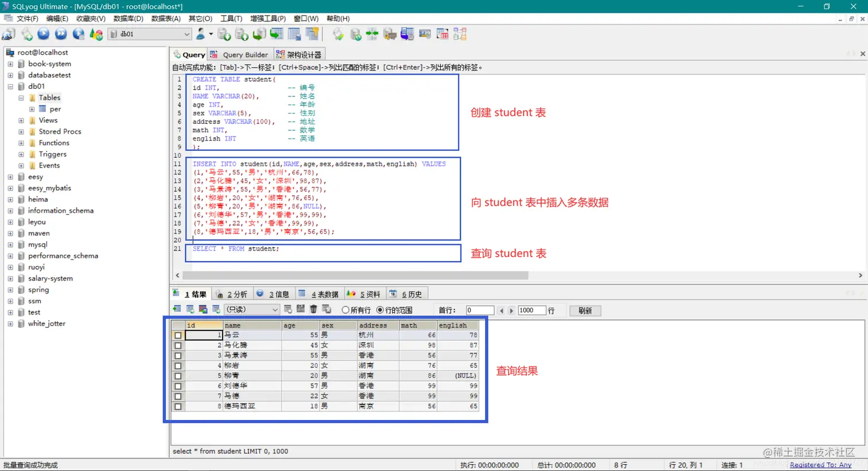Viewport: 868px width, 471px height.
Task: Open the db01 database dropdown
Action: point(187,34)
